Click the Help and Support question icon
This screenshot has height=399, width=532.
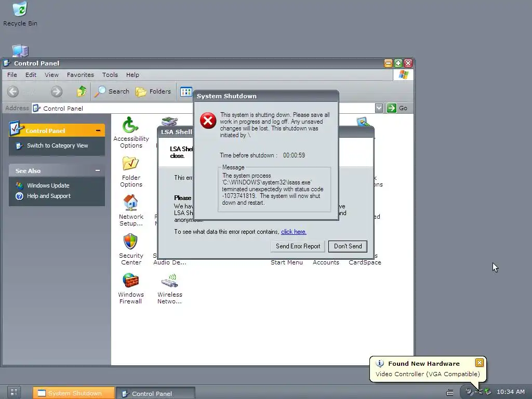tap(19, 196)
